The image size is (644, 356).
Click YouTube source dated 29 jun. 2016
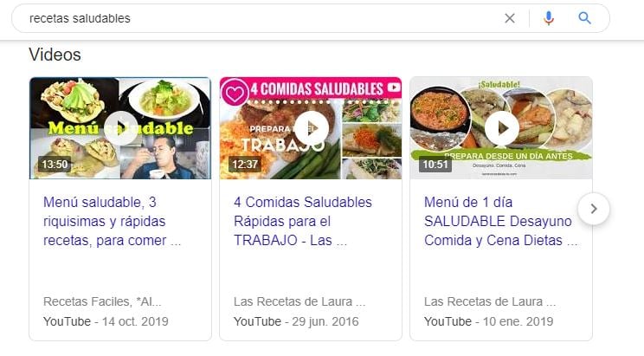coord(296,321)
